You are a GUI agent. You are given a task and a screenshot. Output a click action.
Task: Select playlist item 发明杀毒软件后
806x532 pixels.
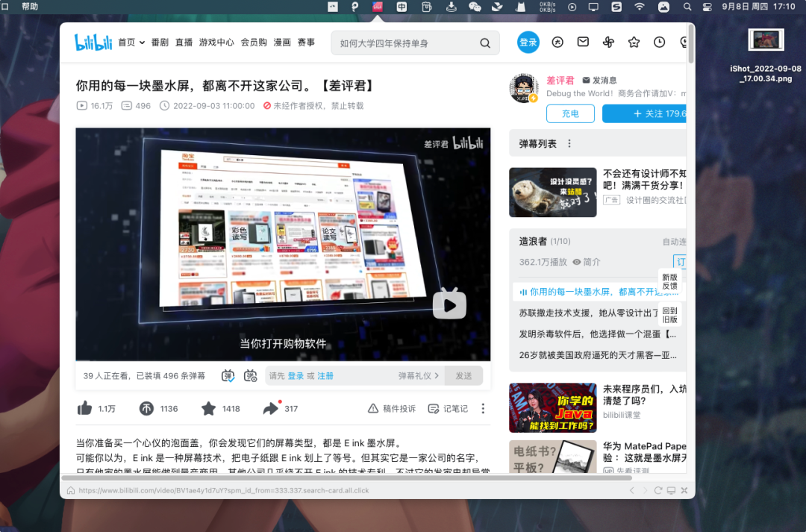[598, 334]
